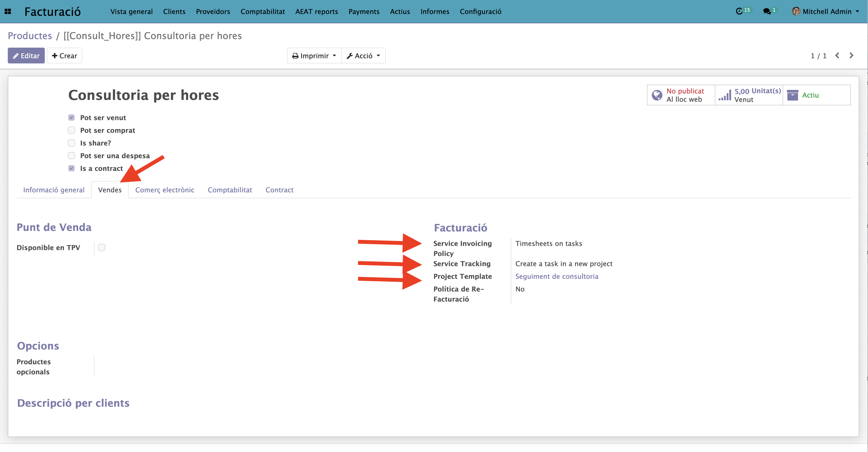
Task: Enable the Pot ser comprat checkbox
Action: (72, 130)
